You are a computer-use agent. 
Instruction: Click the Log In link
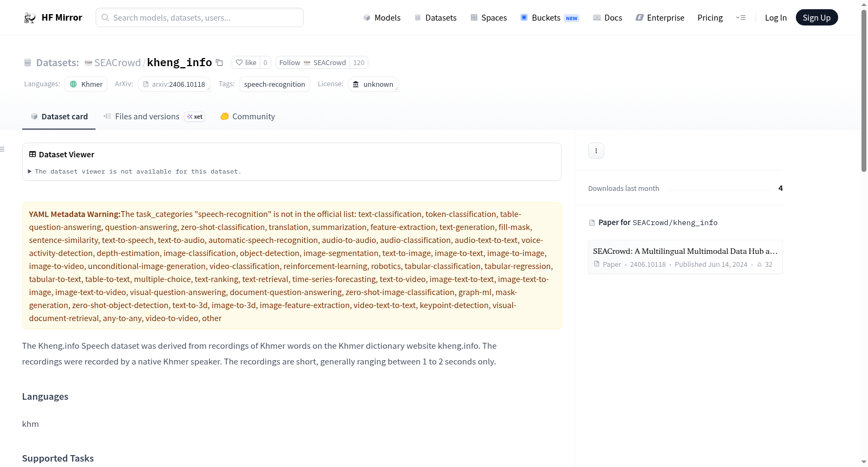click(776, 18)
